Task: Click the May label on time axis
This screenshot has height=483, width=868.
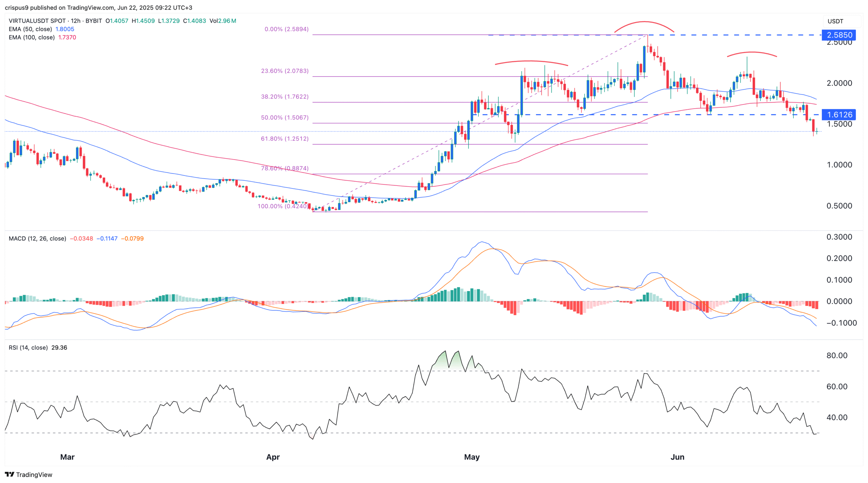Action: 472,457
